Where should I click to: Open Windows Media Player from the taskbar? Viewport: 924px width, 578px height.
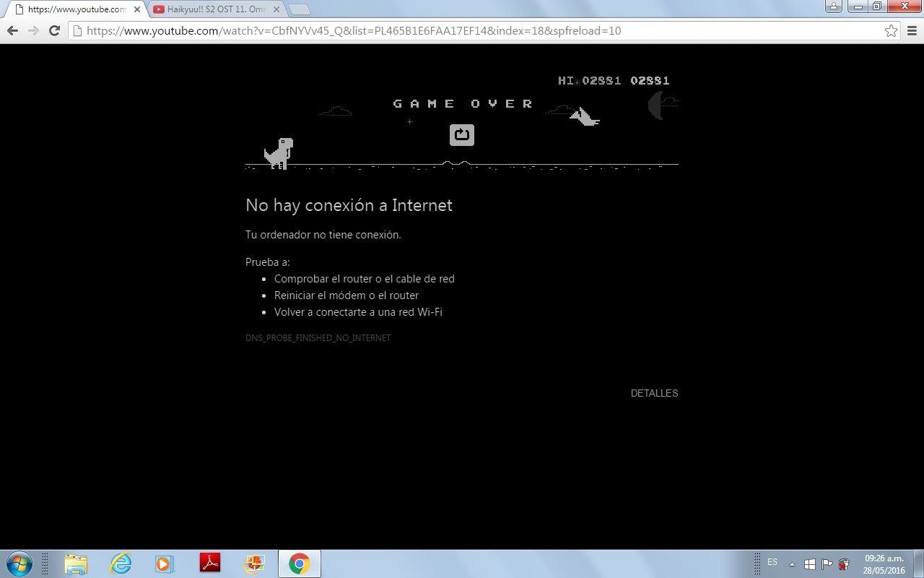[x=165, y=564]
